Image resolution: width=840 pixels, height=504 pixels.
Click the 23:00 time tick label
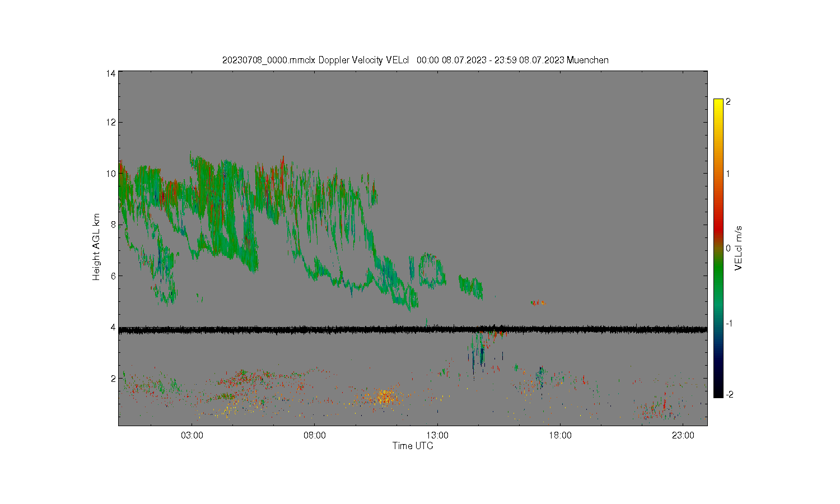683,436
